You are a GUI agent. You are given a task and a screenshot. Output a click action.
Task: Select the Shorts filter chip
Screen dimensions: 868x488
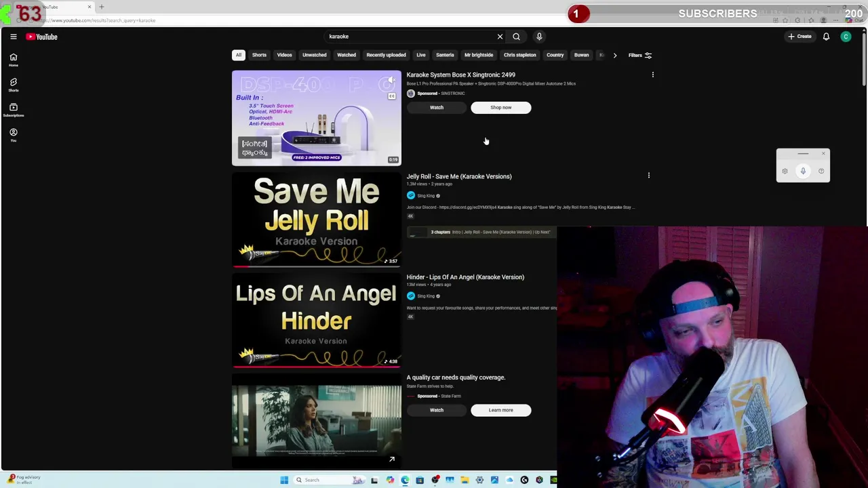pos(259,55)
